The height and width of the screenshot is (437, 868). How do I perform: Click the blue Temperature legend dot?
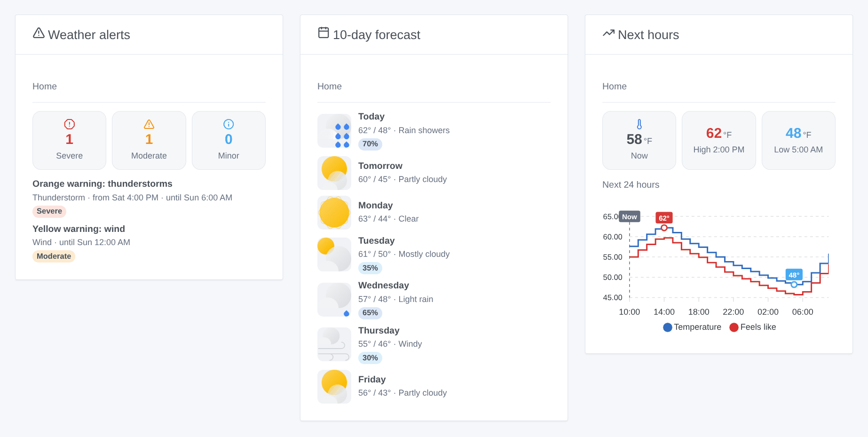pos(668,327)
